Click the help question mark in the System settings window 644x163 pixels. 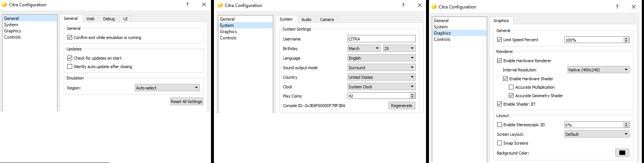click(403, 5)
